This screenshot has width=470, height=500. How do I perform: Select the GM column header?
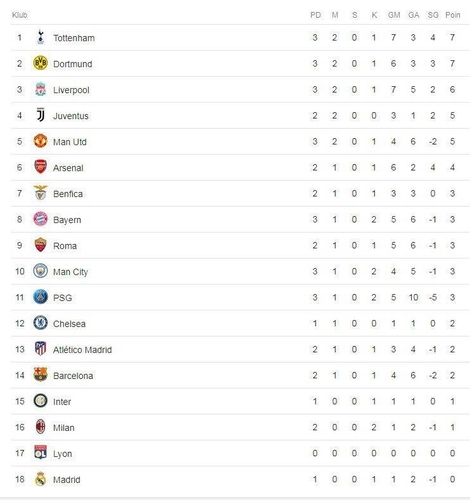[x=394, y=15]
